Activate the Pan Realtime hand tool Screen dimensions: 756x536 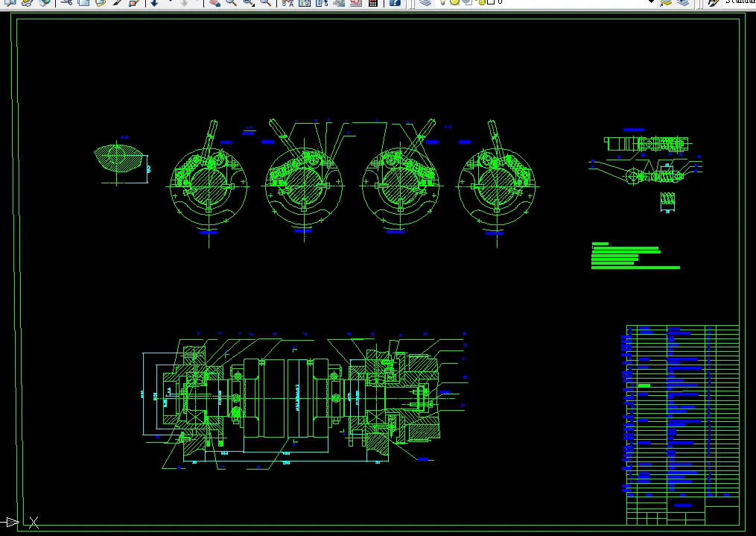[x=215, y=2]
